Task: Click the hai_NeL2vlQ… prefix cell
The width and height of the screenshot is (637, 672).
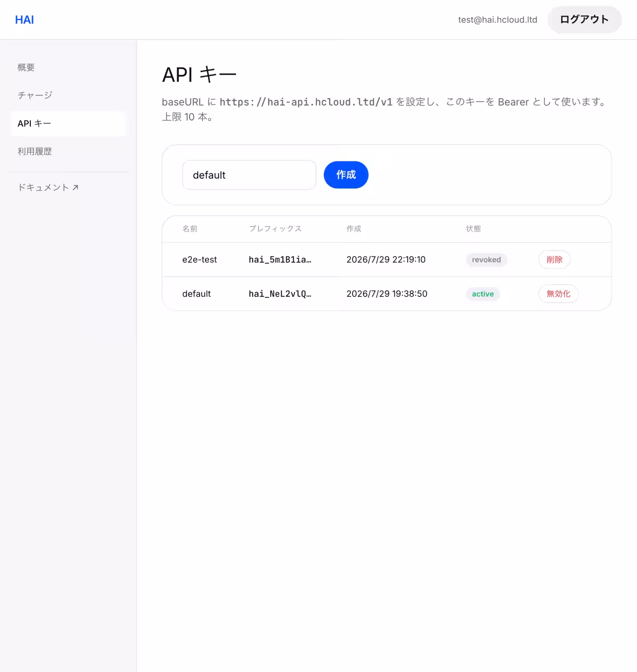Action: [x=280, y=294]
